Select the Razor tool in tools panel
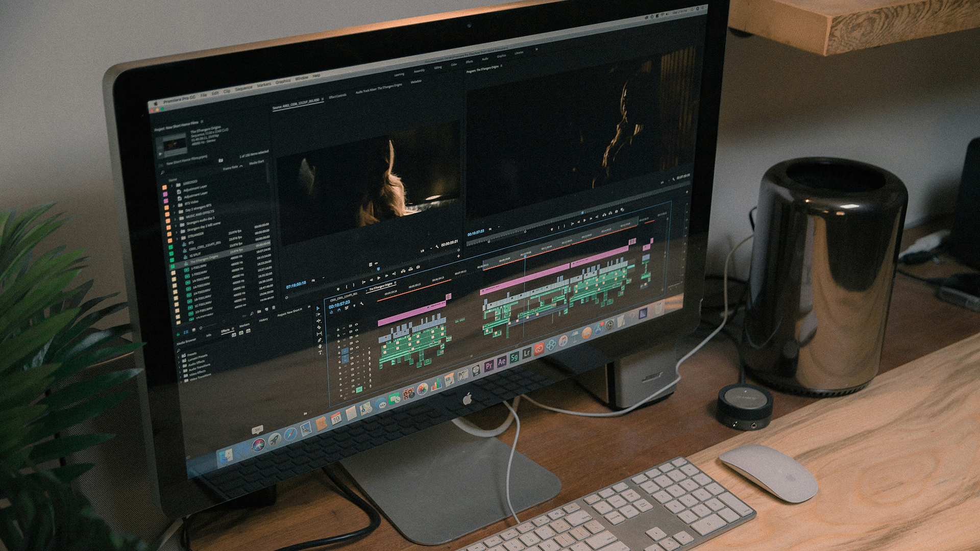980x551 pixels. [319, 328]
